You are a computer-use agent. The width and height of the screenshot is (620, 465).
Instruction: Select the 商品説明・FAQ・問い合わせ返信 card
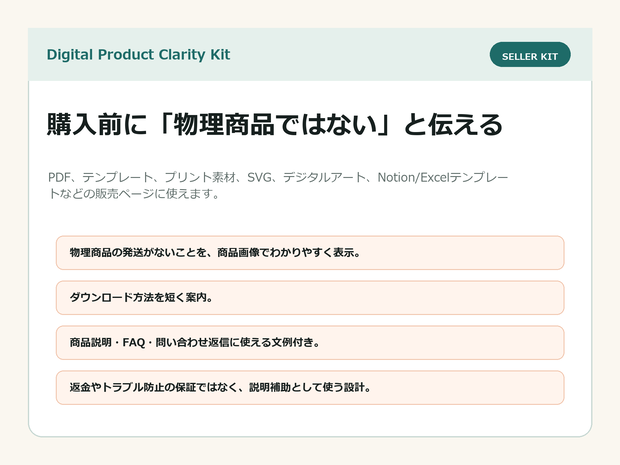(310, 342)
